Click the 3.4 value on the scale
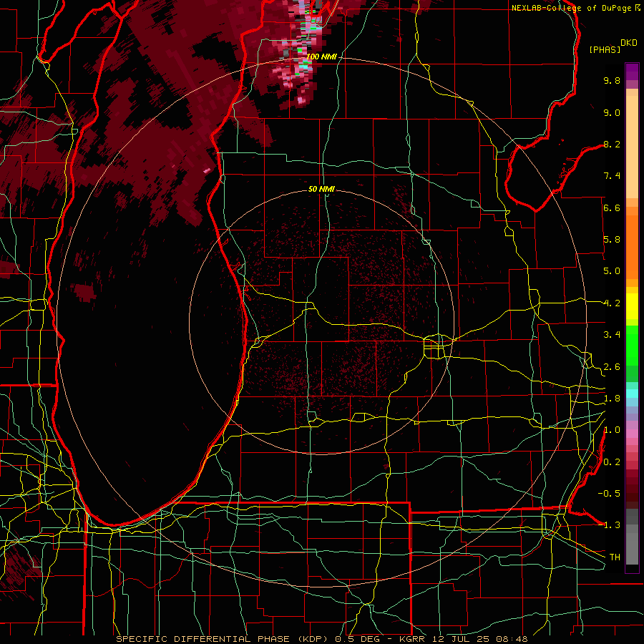The image size is (644, 644). pyautogui.click(x=612, y=335)
